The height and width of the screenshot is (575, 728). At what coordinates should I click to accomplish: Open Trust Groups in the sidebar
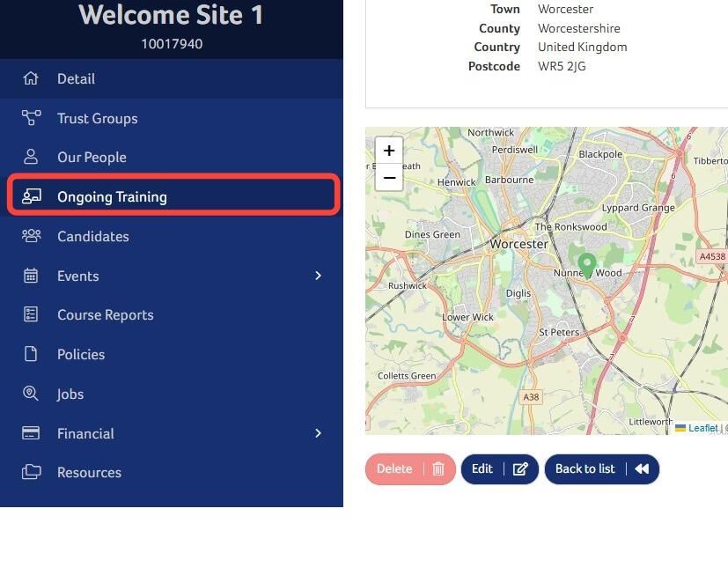coord(172,118)
